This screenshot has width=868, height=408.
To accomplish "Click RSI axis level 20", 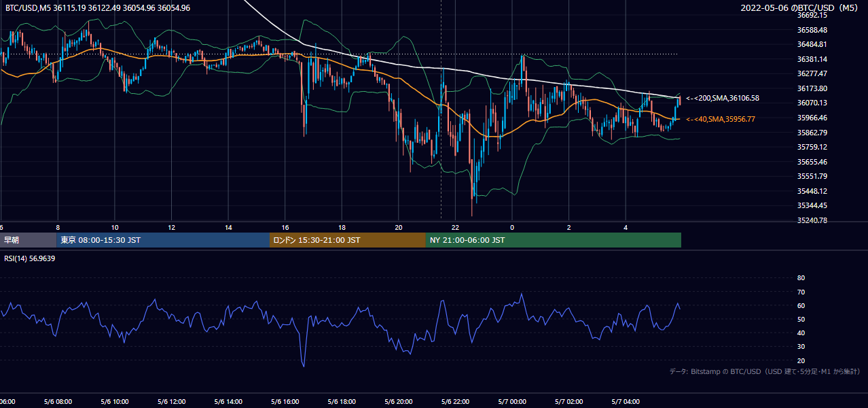I will click(x=801, y=360).
